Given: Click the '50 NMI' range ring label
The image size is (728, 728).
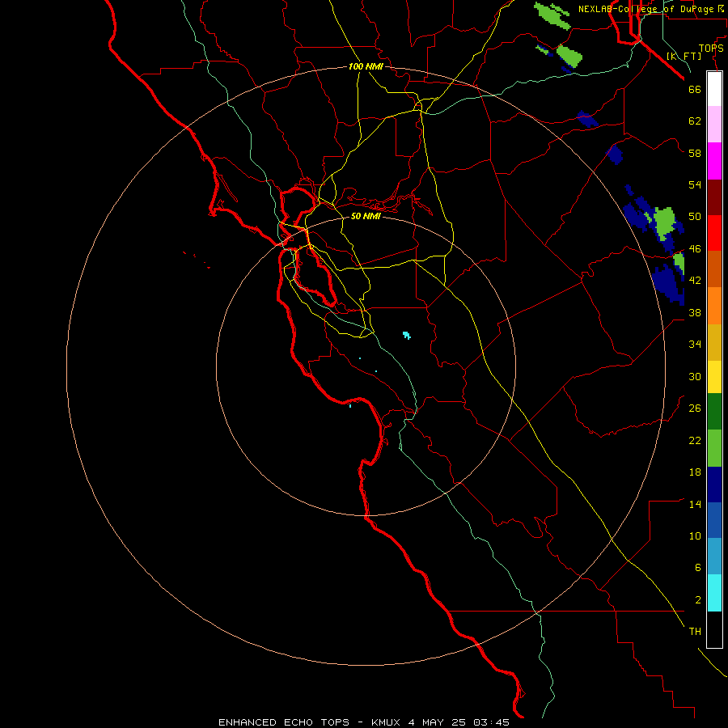Looking at the screenshot, I should point(366,216).
